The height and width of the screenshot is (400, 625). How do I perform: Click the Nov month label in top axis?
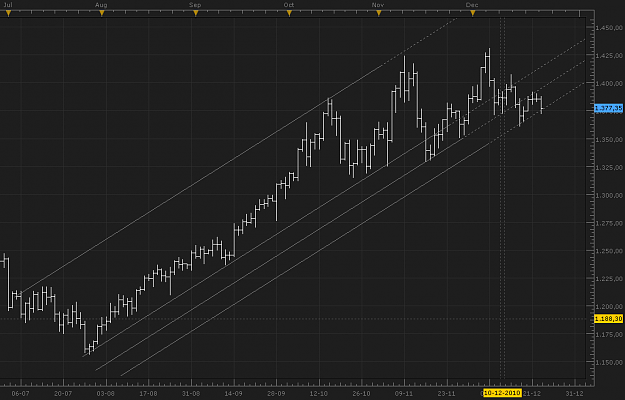pyautogui.click(x=378, y=5)
